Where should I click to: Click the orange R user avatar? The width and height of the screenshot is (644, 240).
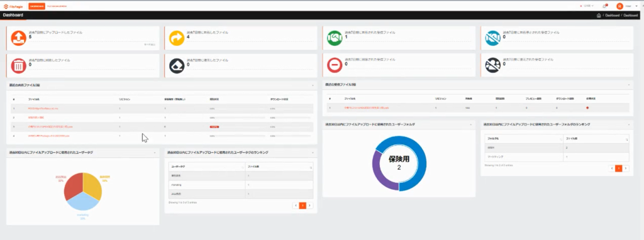619,6
